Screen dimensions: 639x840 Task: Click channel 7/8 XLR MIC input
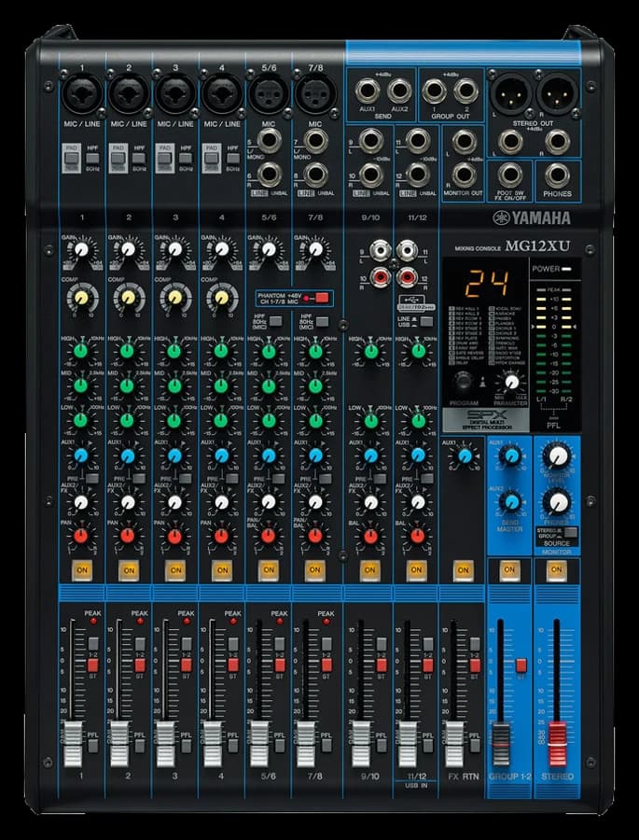click(x=316, y=93)
